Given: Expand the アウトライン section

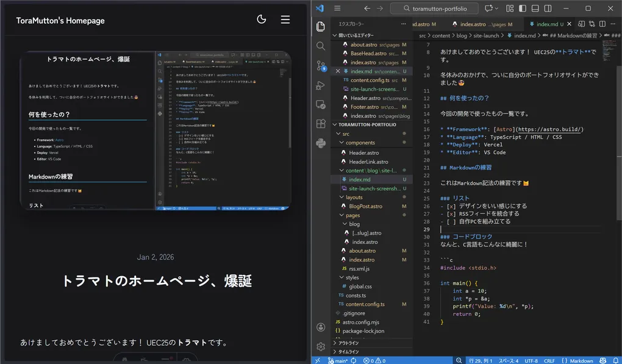Looking at the screenshot, I should (x=349, y=343).
